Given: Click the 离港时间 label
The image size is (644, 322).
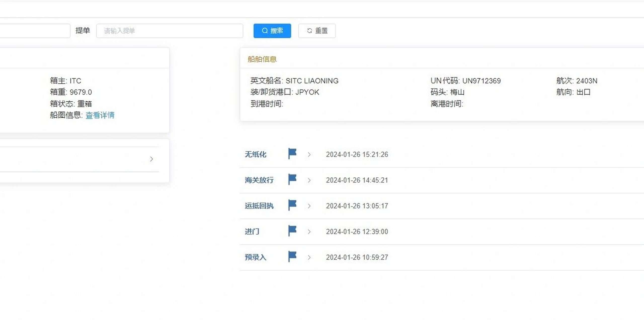Looking at the screenshot, I should click(x=447, y=104).
